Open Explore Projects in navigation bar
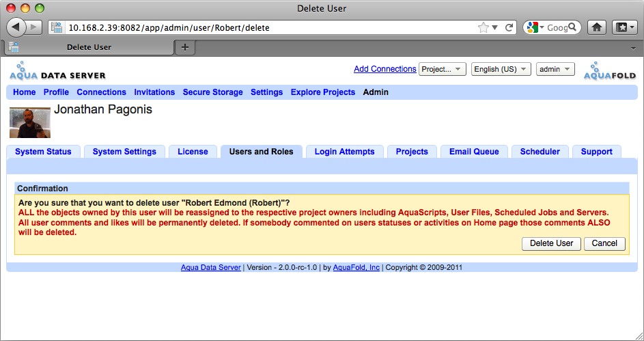644x341 pixels. tap(323, 92)
